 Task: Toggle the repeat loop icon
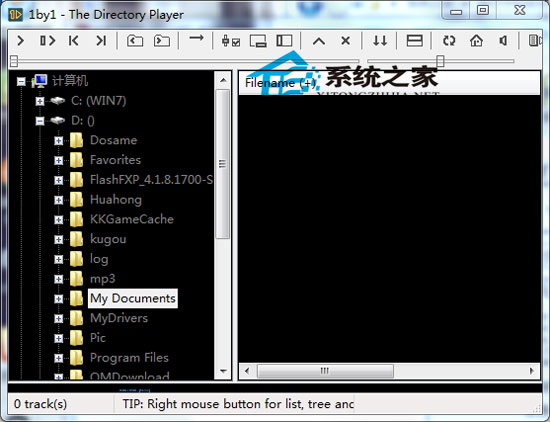click(x=449, y=41)
